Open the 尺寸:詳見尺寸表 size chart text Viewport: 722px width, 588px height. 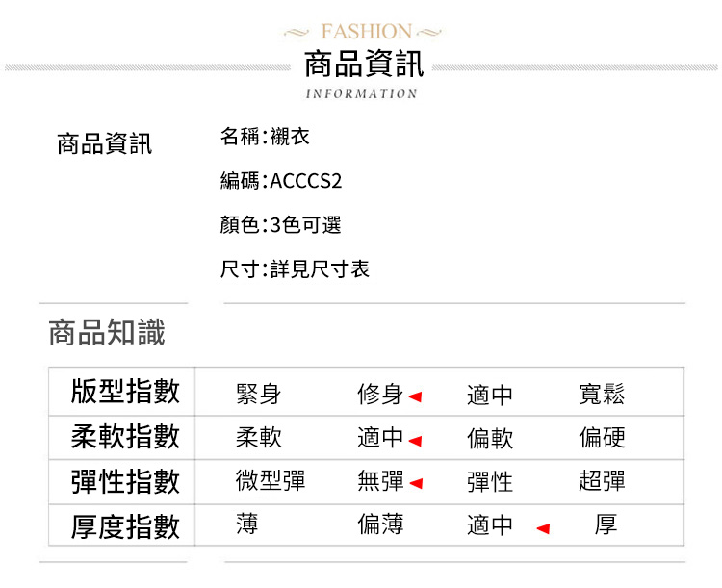point(295,269)
